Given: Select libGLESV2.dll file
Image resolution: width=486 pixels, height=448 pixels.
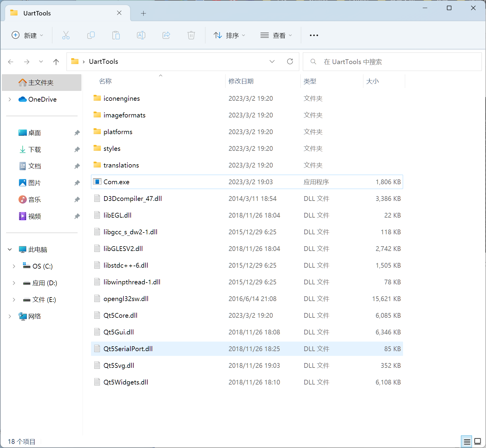Looking at the screenshot, I should tap(247, 249).
